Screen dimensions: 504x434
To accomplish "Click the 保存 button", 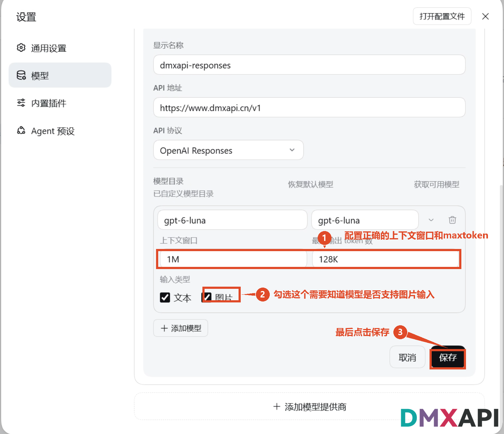I will pos(448,358).
